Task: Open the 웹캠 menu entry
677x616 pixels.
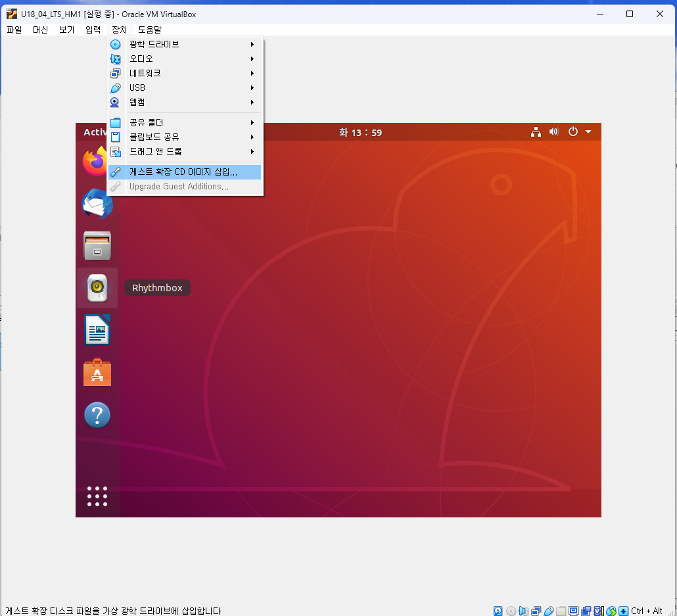Action: pos(185,102)
